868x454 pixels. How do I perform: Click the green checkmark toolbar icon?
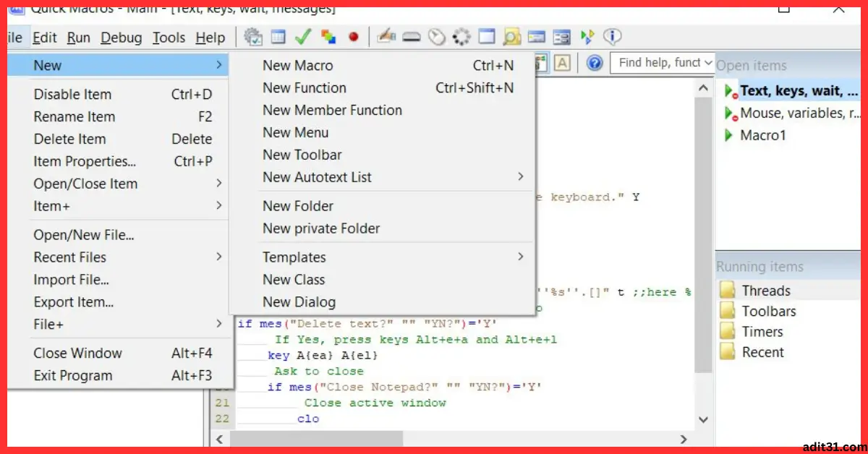(x=303, y=37)
